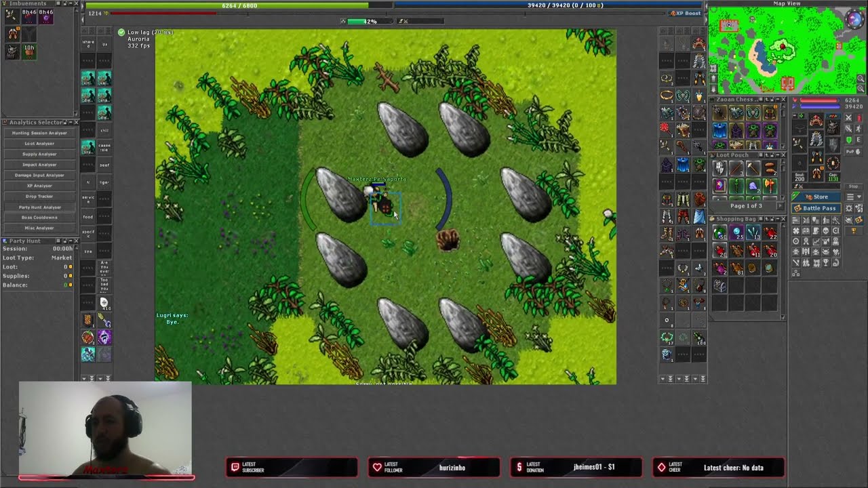
Task: Click the 42% progress bar
Action: coord(370,22)
